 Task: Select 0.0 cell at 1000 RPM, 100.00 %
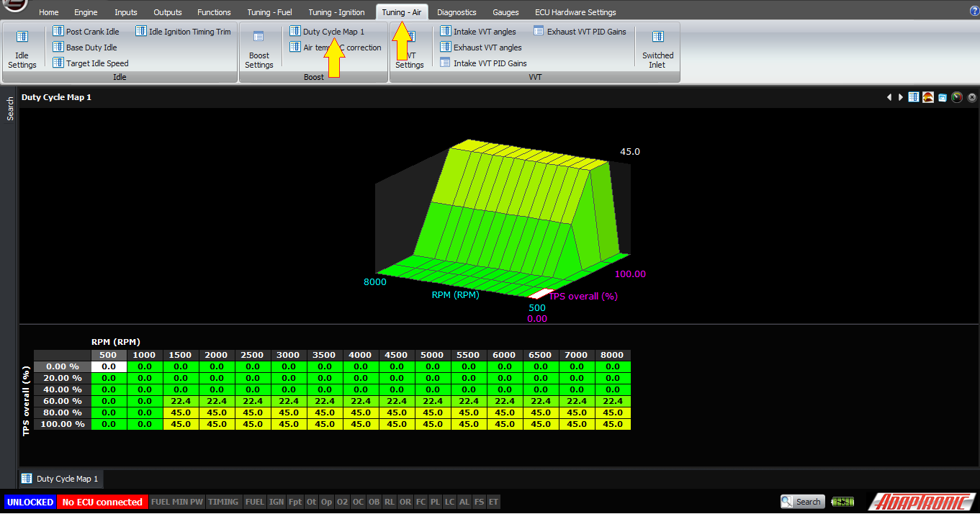(x=145, y=424)
